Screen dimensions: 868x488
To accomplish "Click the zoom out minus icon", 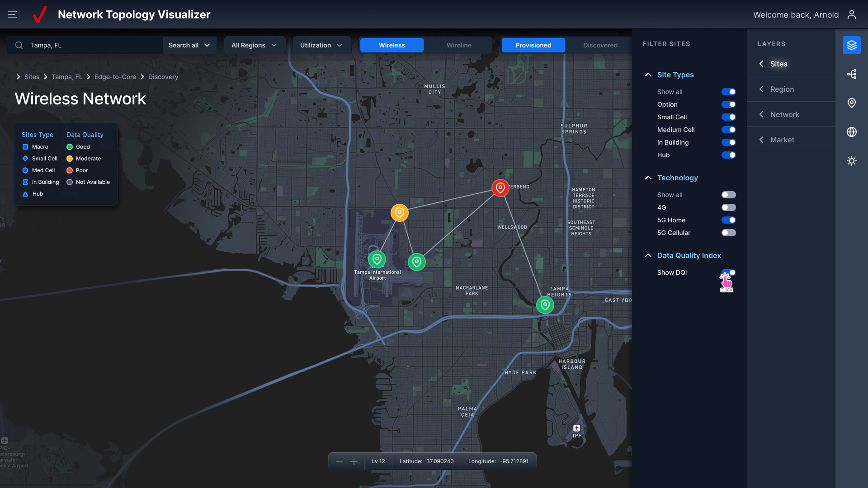I will coord(340,461).
